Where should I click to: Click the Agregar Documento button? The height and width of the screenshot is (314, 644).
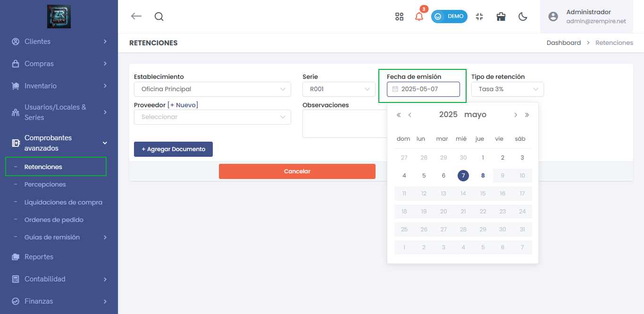(173, 149)
